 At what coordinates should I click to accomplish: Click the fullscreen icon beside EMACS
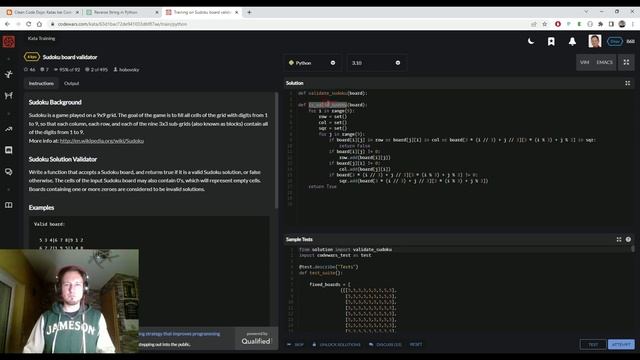[626, 62]
